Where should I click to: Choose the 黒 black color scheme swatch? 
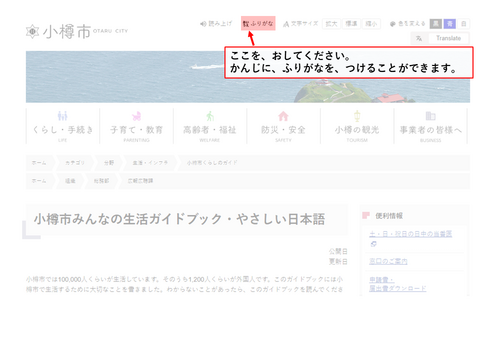436,24
